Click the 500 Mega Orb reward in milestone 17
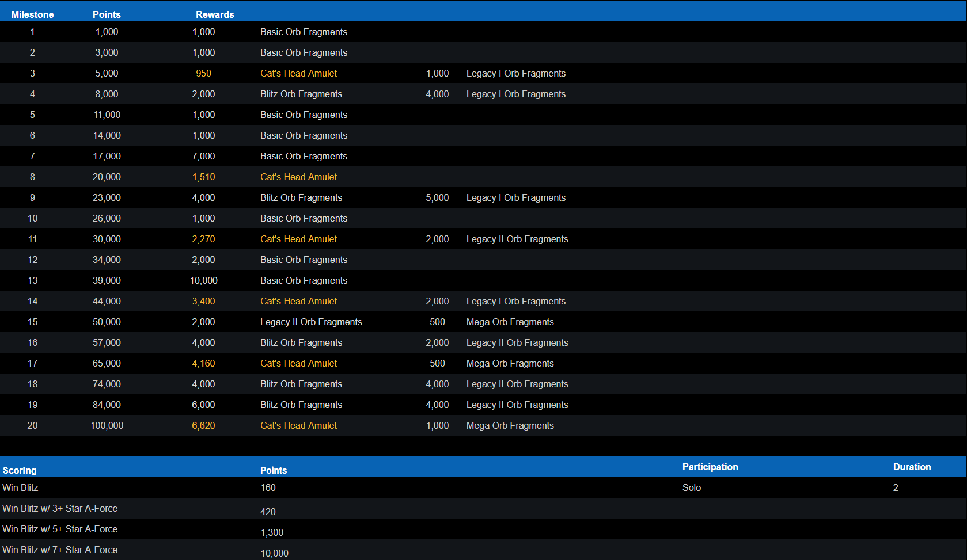The width and height of the screenshot is (967, 560). click(437, 363)
